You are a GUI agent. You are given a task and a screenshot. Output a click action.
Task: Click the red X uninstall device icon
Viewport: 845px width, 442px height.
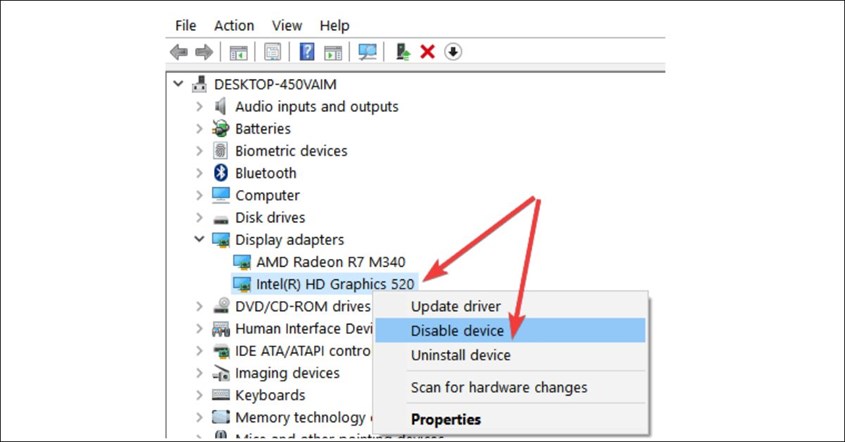(428, 52)
